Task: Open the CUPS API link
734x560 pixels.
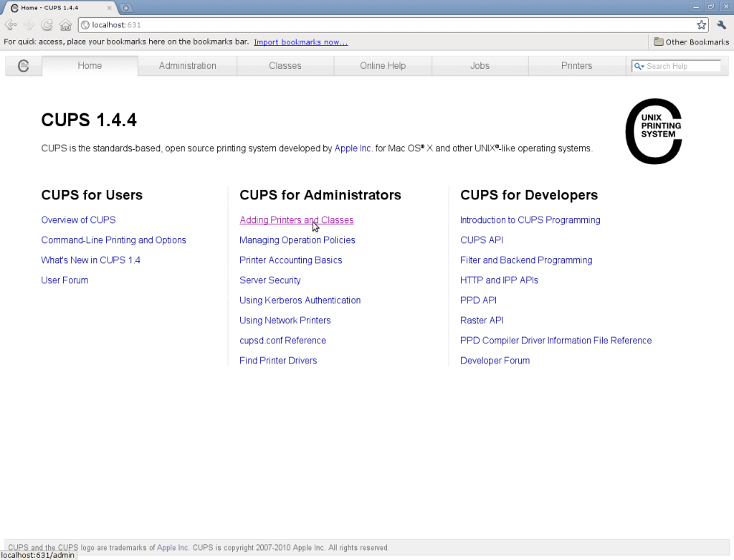Action: (x=482, y=240)
